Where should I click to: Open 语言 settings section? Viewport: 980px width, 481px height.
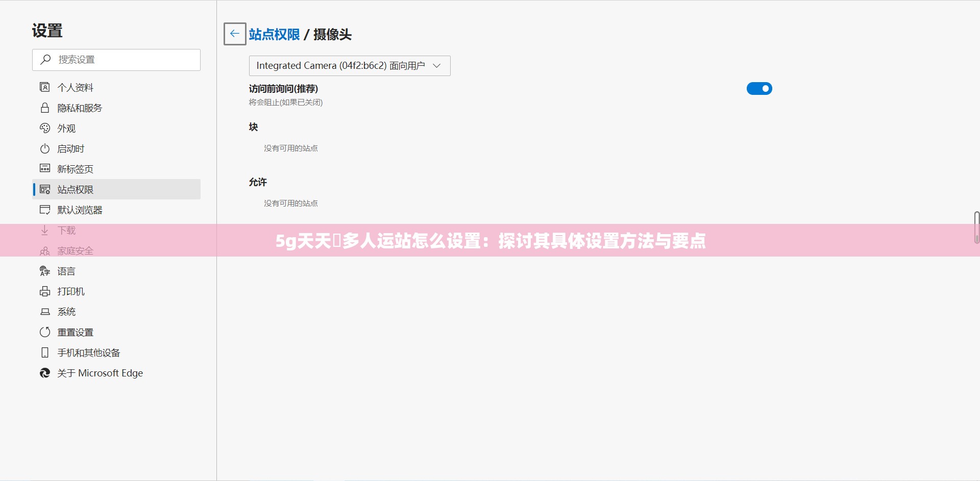pos(116,271)
